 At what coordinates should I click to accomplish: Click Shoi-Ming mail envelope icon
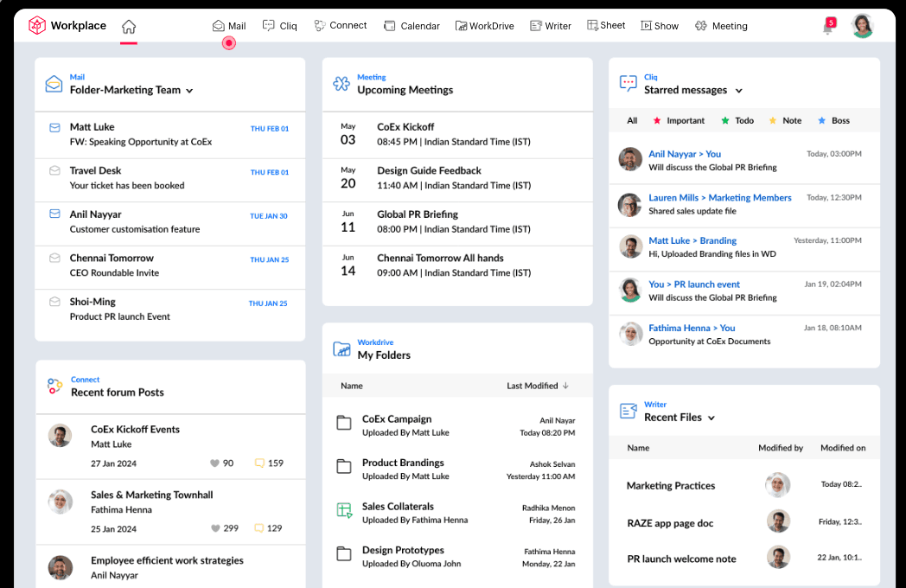[x=54, y=302]
